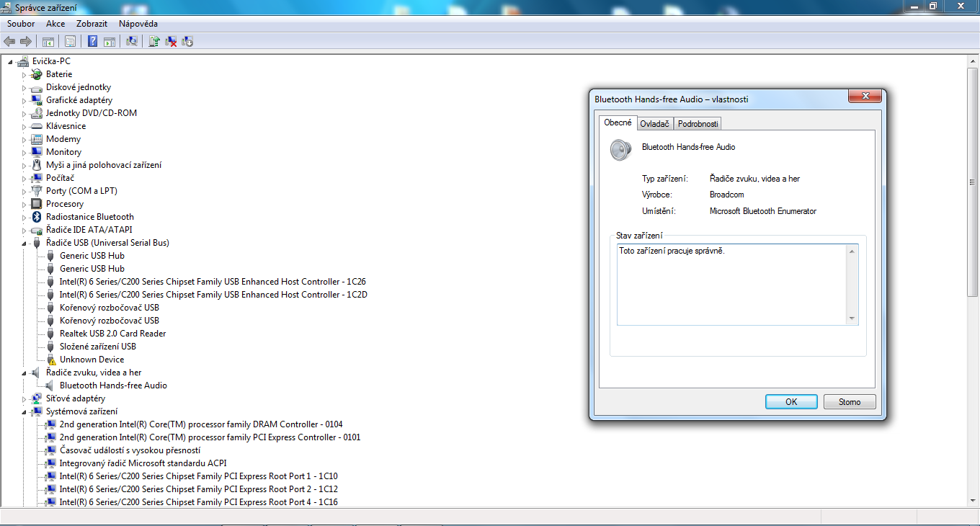Select the mouse icon beside Myši a jiná polohovací zařízení
This screenshot has width=980, height=526.
tap(37, 165)
